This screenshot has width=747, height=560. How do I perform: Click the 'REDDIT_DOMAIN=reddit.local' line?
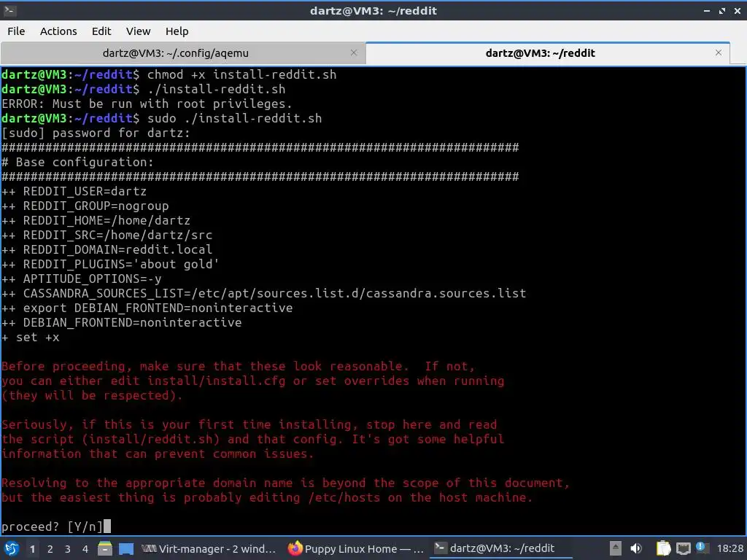(107, 249)
